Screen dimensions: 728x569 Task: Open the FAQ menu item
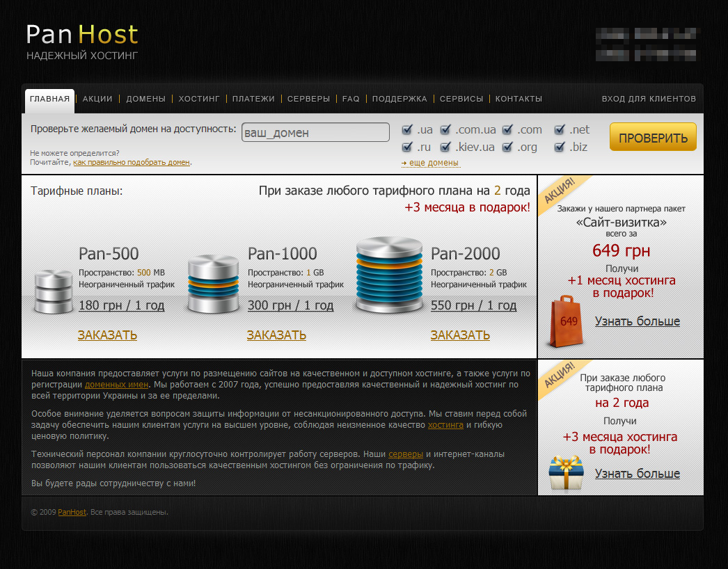coord(351,99)
